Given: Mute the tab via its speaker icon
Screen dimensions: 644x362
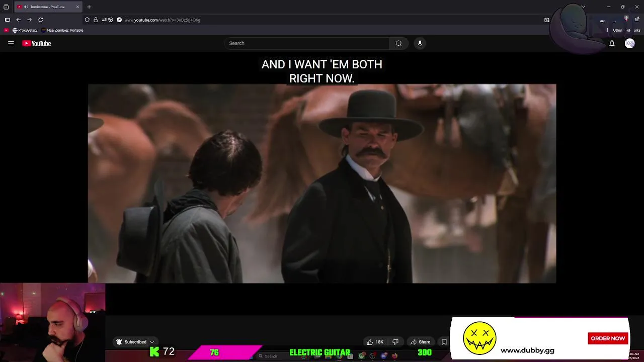Looking at the screenshot, I should (x=26, y=7).
